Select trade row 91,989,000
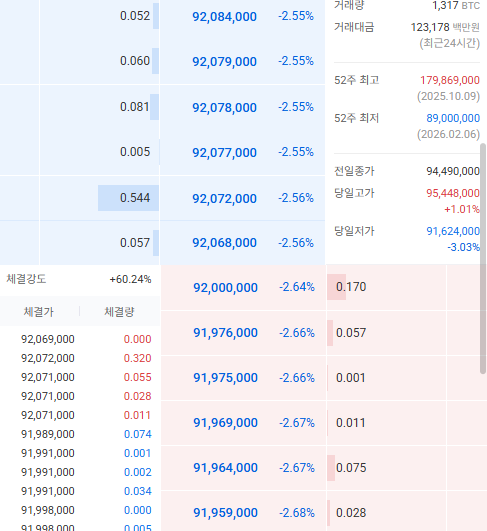The image size is (487, 531). (x=80, y=434)
